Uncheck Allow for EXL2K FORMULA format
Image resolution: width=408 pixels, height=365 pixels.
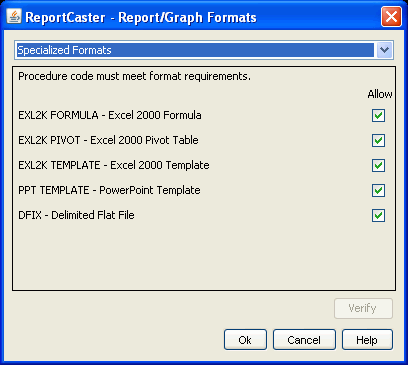[x=378, y=116]
